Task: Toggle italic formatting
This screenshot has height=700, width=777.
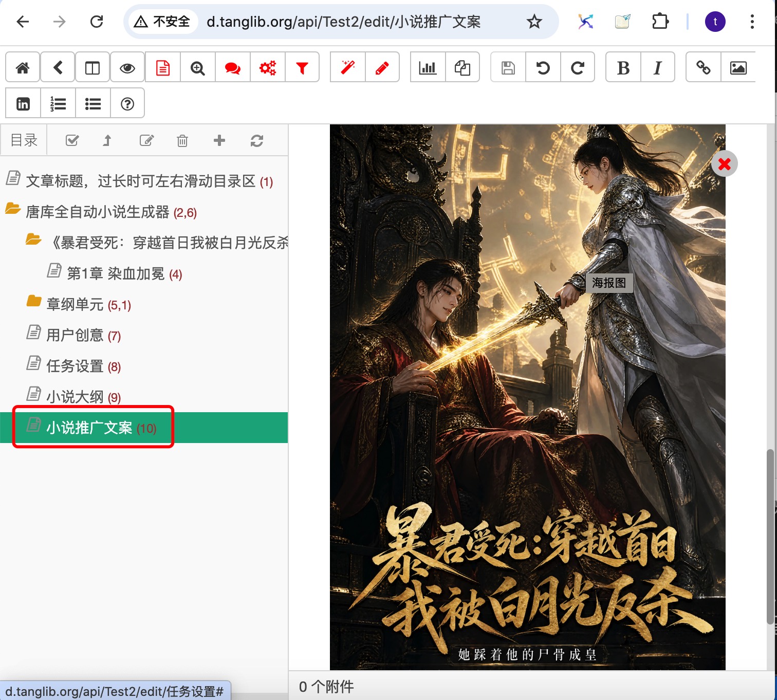Action: [x=658, y=67]
